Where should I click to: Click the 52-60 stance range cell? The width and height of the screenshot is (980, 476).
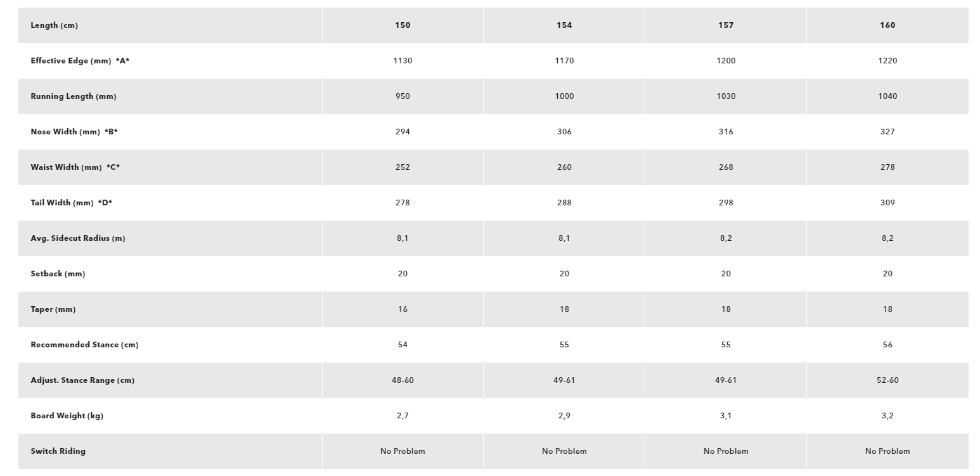click(x=887, y=380)
